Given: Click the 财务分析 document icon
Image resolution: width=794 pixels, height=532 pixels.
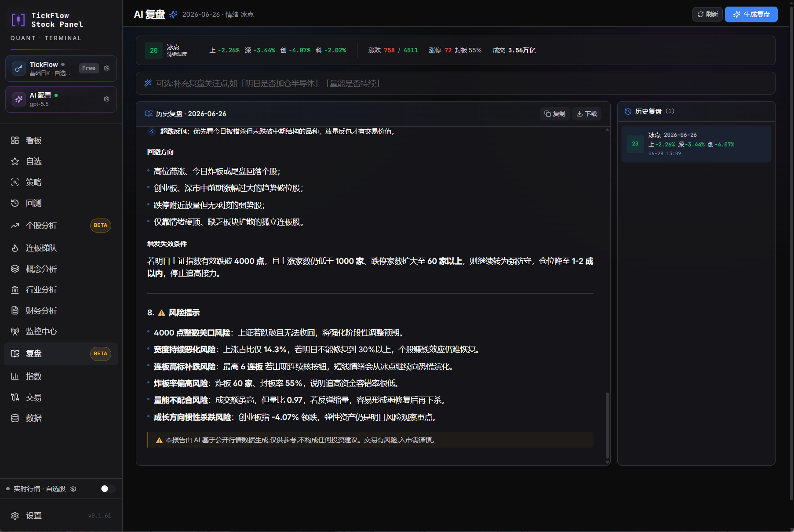Looking at the screenshot, I should click(x=15, y=311).
